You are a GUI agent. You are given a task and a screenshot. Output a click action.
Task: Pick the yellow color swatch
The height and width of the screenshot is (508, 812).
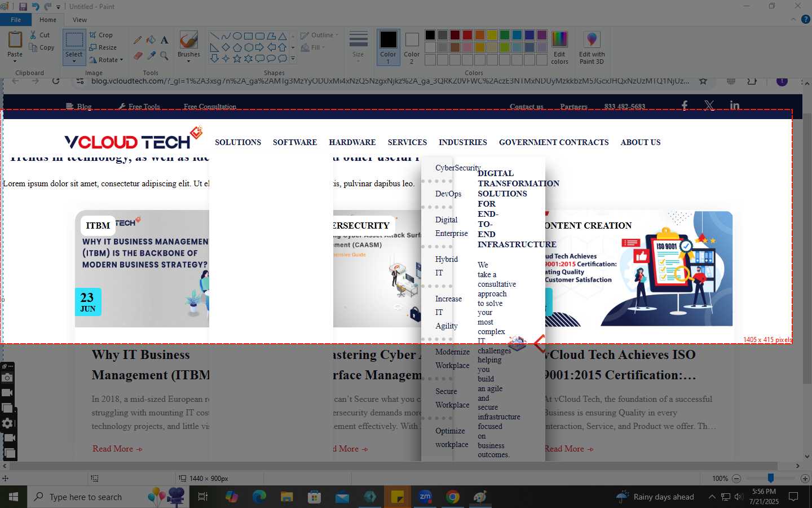pyautogui.click(x=492, y=35)
